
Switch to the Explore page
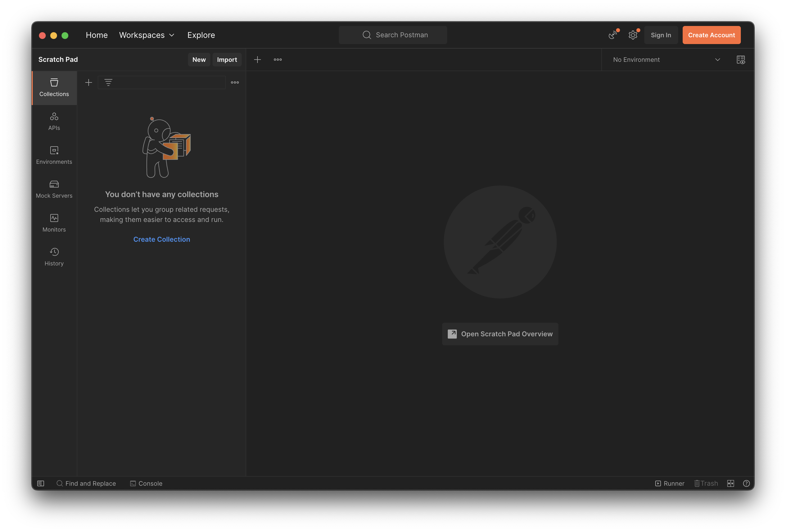point(201,35)
